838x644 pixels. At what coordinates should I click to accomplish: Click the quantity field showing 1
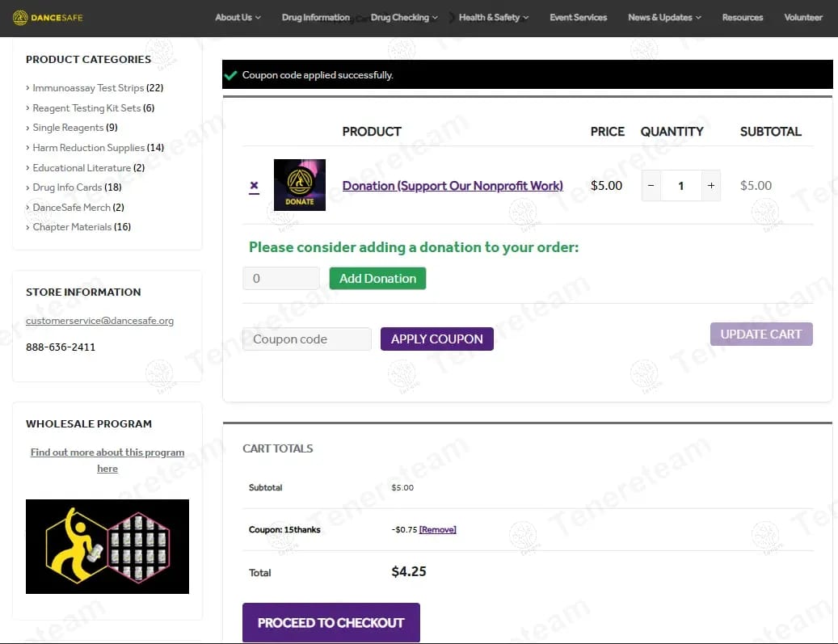[x=681, y=186]
